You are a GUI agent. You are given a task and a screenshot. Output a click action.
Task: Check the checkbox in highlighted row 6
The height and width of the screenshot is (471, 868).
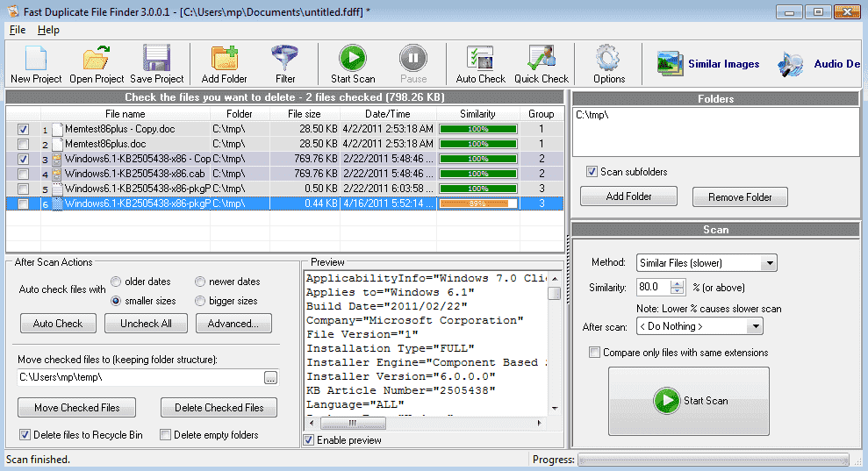[x=23, y=204]
